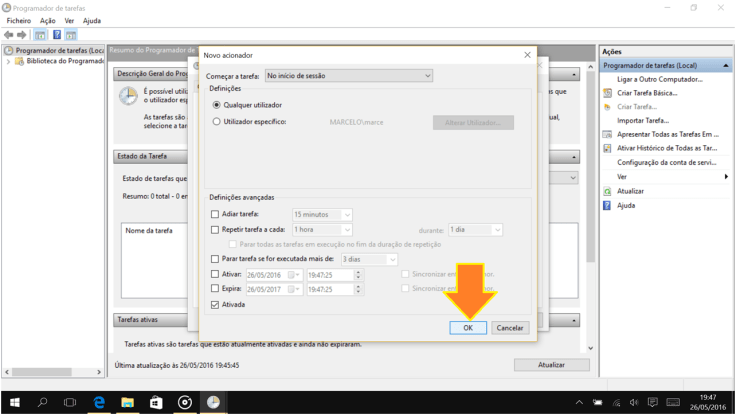Open the Ação menu
This screenshot has width=736, height=415.
pos(47,20)
